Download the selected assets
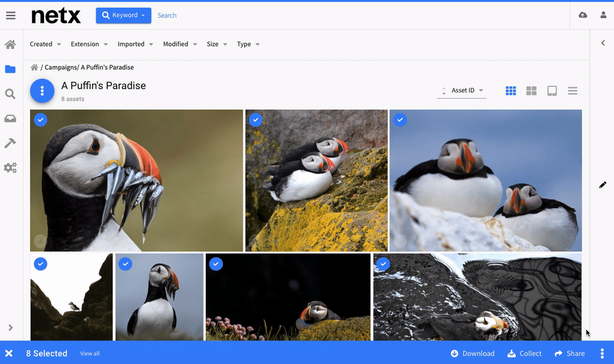614x364 pixels. click(x=473, y=353)
